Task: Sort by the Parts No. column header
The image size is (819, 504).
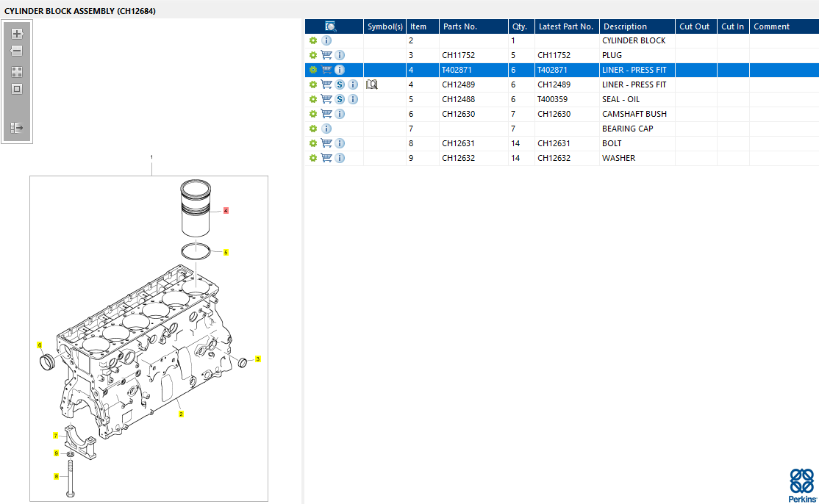Action: click(x=473, y=26)
